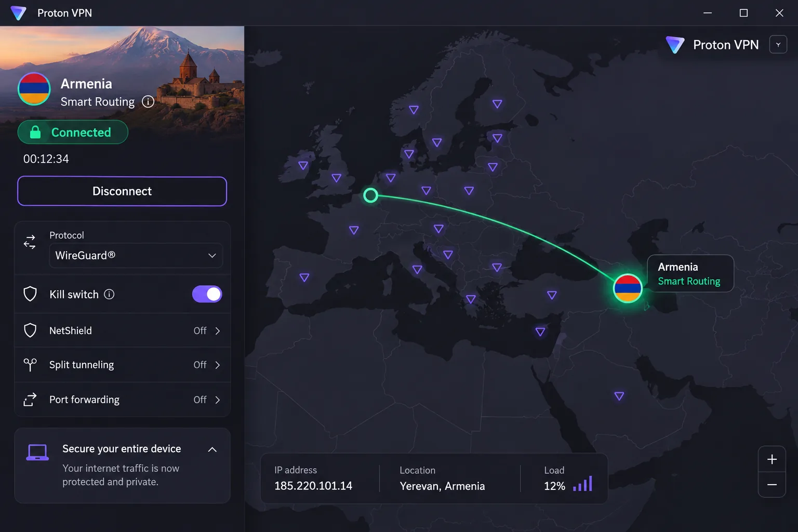This screenshot has height=532, width=798.
Task: Click the Disconnect button
Action: [122, 191]
